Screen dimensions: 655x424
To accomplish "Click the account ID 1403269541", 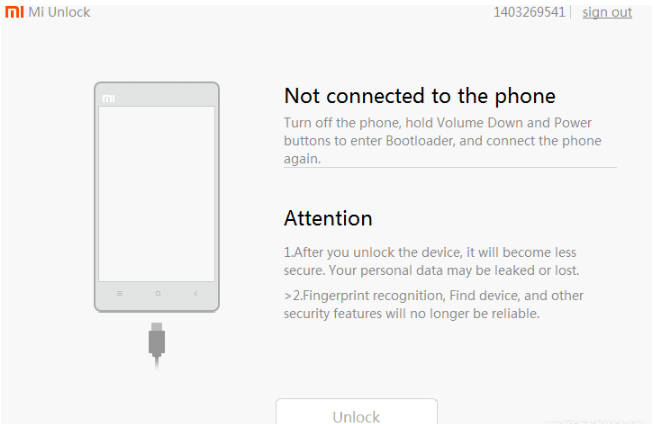I will [x=529, y=12].
